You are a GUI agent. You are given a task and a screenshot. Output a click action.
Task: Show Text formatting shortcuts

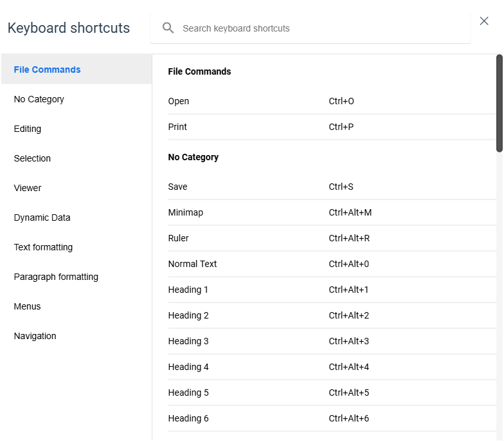[76, 247]
